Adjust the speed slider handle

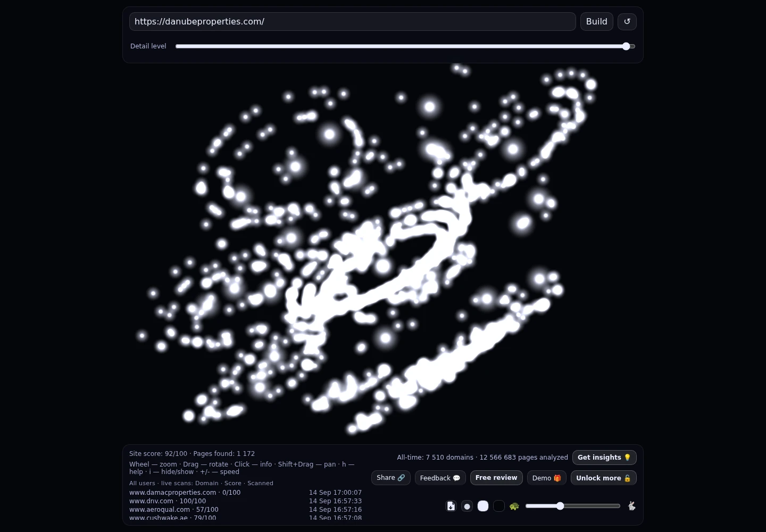[560, 506]
